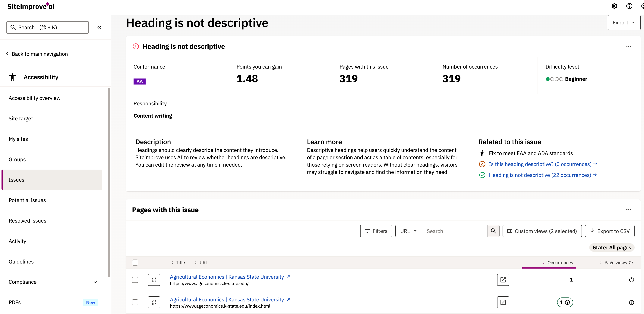Open the options menu for Pages with this issue
The width and height of the screenshot is (644, 314).
pos(629,210)
